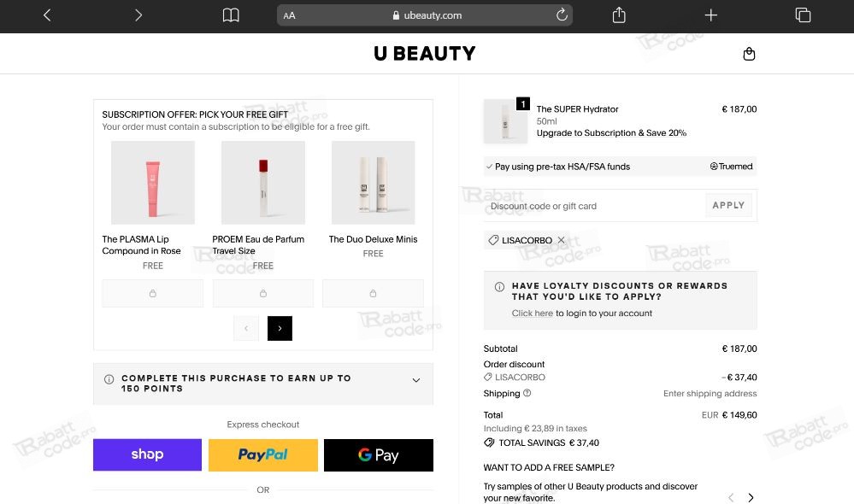Image resolution: width=854 pixels, height=504 pixels.
Task: Click the Truemed logo
Action: coord(731,167)
